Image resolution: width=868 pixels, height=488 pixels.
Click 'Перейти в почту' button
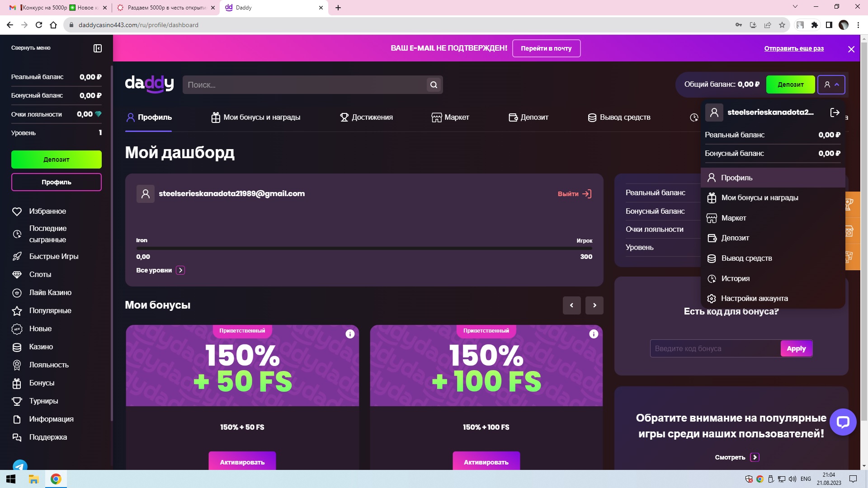click(546, 48)
